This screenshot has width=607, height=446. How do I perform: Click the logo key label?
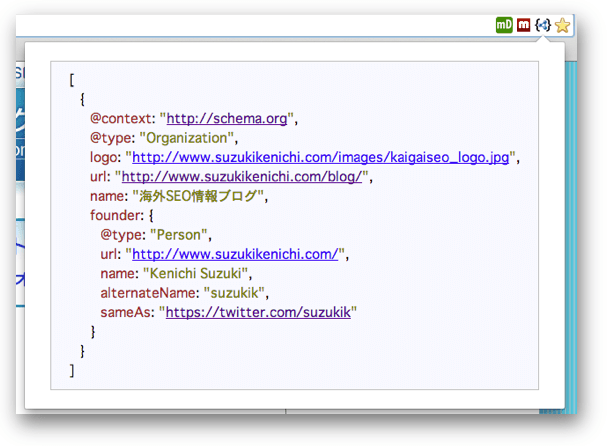pos(105,158)
